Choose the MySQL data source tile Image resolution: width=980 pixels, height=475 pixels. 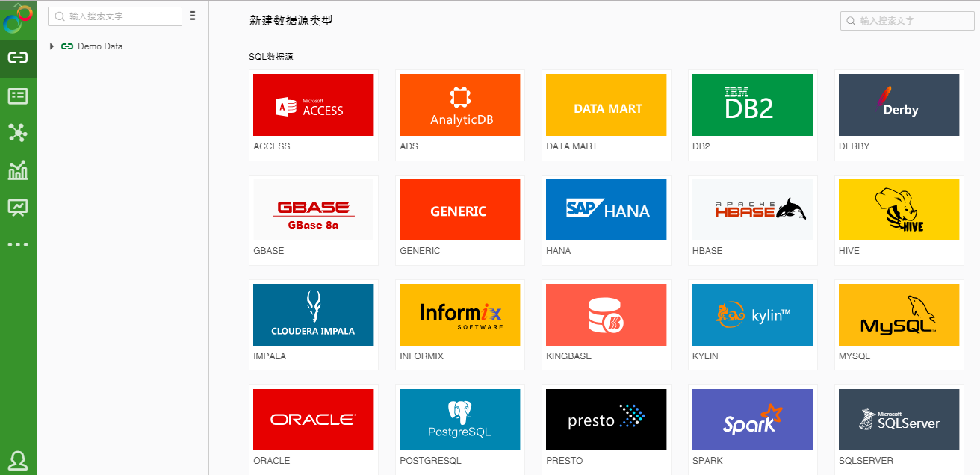coord(899,314)
